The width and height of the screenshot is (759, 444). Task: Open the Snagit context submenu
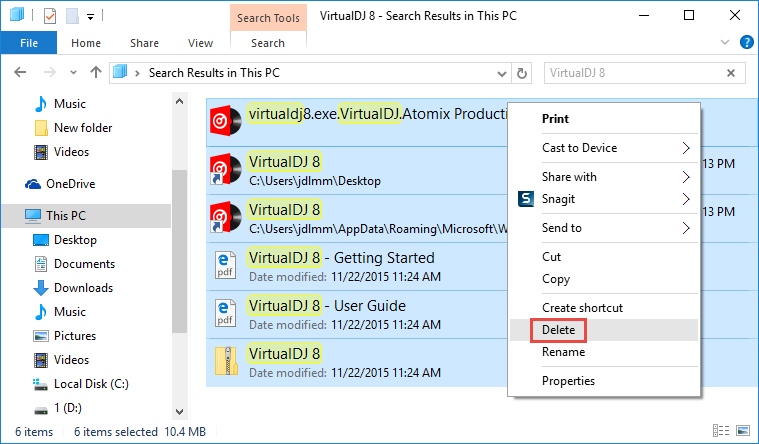(x=604, y=199)
